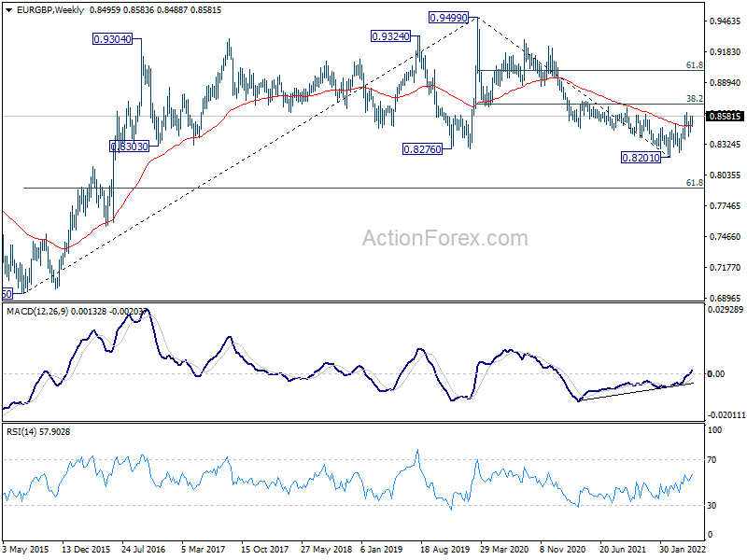This screenshot has width=747, height=560.
Task: Select the 30 Jan 2022 date label
Action: pos(683,550)
